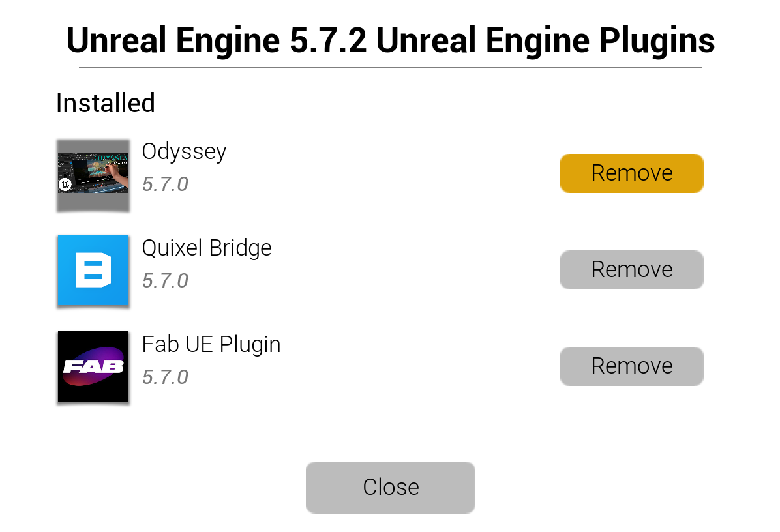This screenshot has width=780, height=532.
Task: Click the 5.7.0 version under Odyssey
Action: click(x=165, y=185)
